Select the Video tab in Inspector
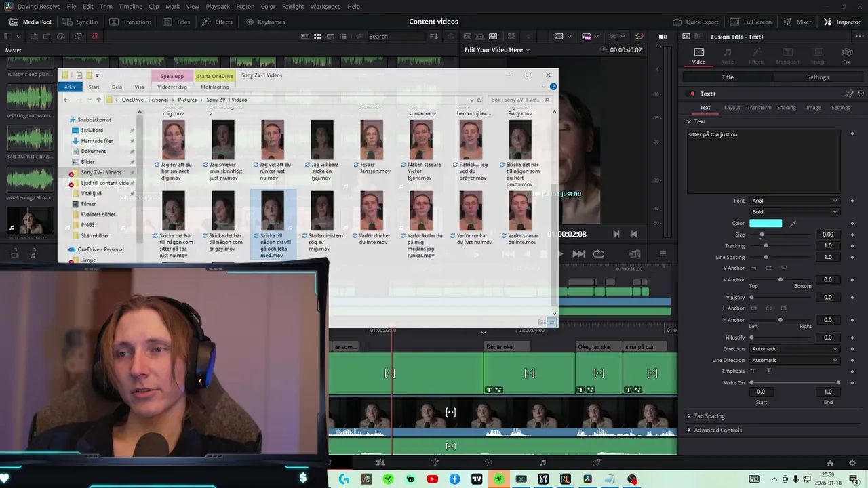 (698, 56)
